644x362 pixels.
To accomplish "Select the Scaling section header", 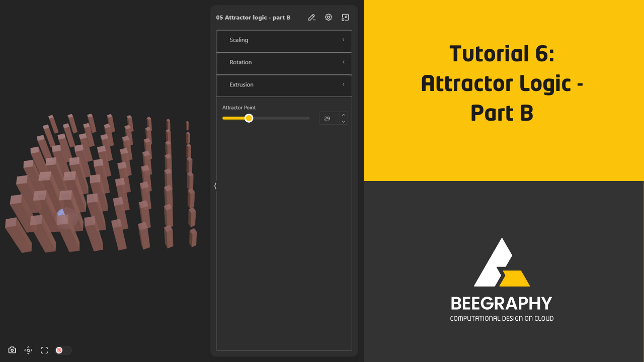I will 239,40.
